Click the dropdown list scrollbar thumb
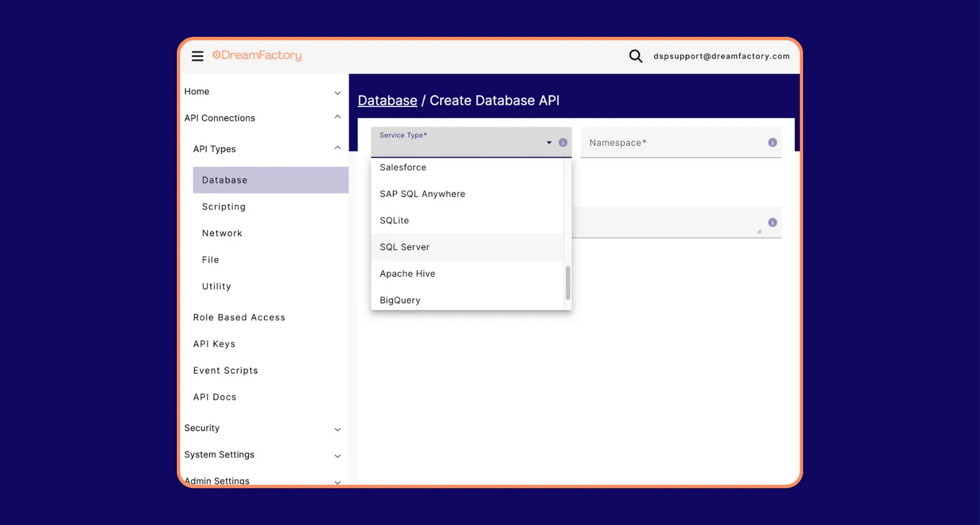980x525 pixels. [x=568, y=283]
